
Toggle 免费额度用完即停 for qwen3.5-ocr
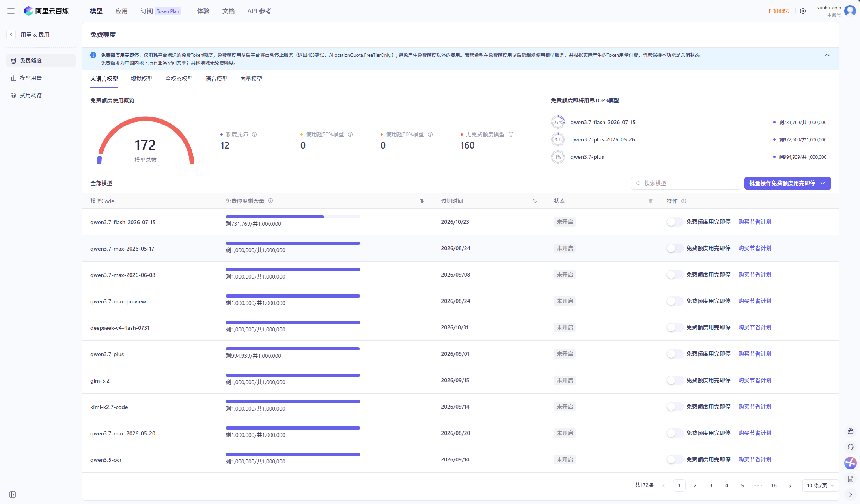pyautogui.click(x=675, y=459)
